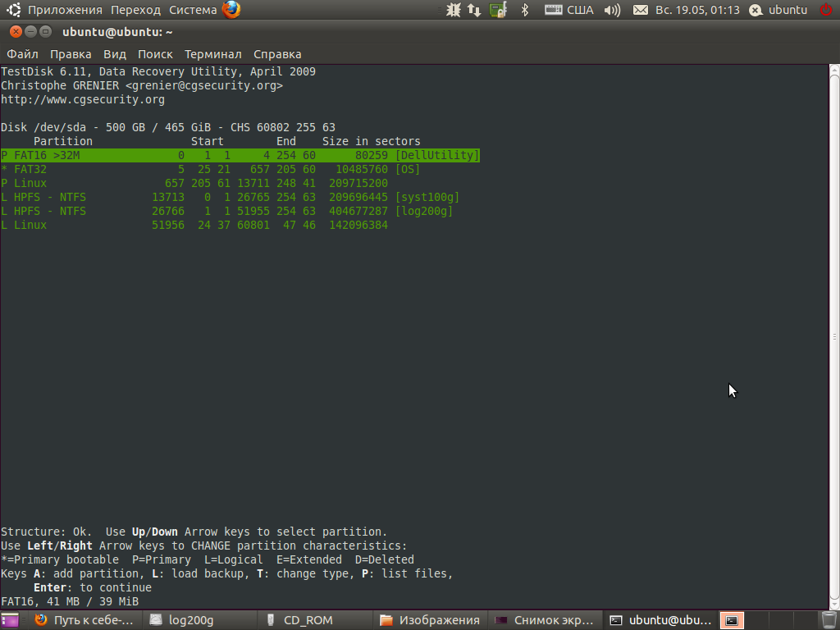The height and width of the screenshot is (630, 840).
Task: Switch keyboard layout США indicator
Action: pos(569,10)
